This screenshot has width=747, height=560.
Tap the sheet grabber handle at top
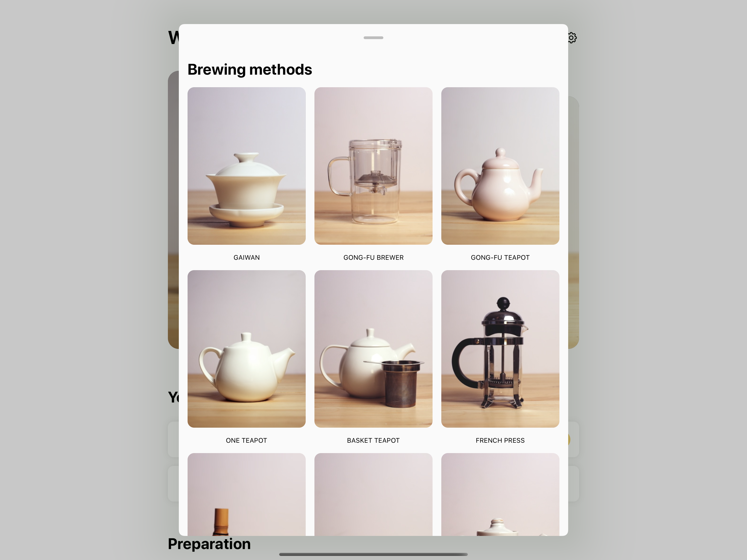click(x=373, y=38)
